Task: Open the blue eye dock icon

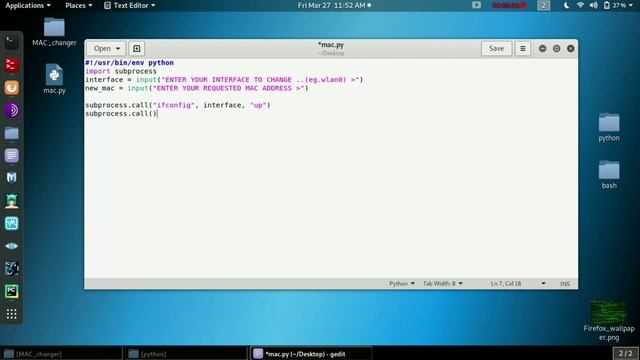Action: pyautogui.click(x=11, y=246)
